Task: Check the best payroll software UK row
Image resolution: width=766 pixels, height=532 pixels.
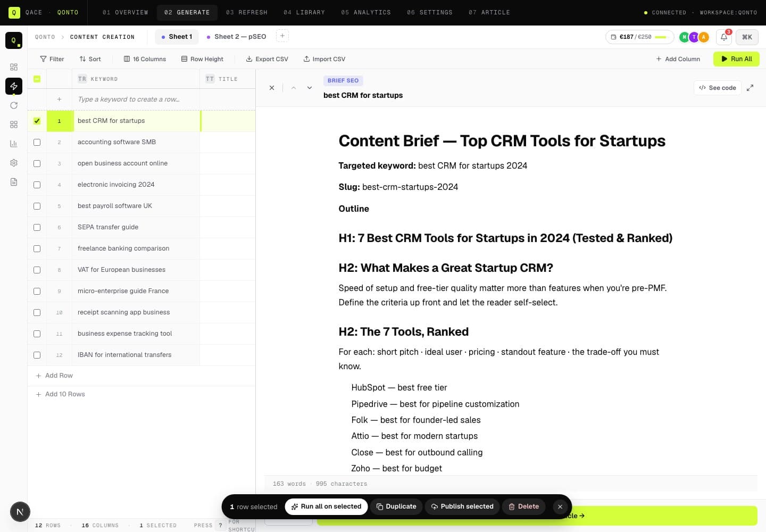Action: click(37, 206)
